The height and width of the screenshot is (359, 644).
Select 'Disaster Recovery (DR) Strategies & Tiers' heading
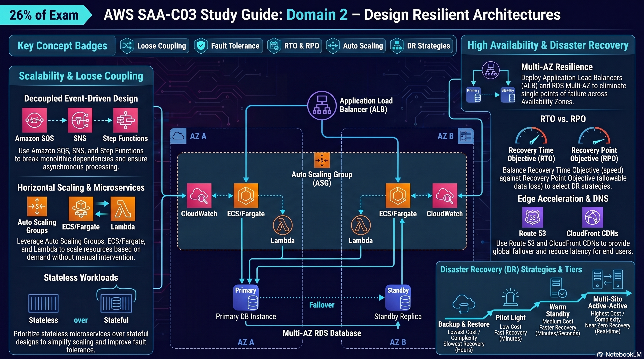pyautogui.click(x=511, y=270)
